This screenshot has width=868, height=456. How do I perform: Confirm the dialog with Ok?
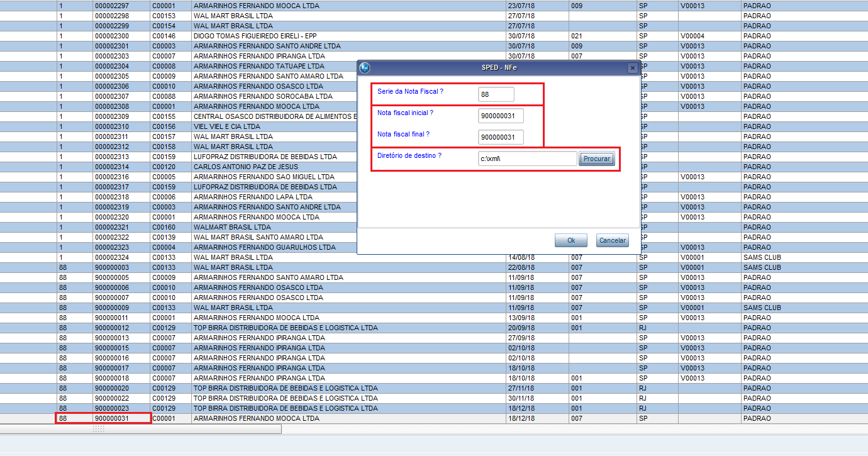tap(571, 240)
